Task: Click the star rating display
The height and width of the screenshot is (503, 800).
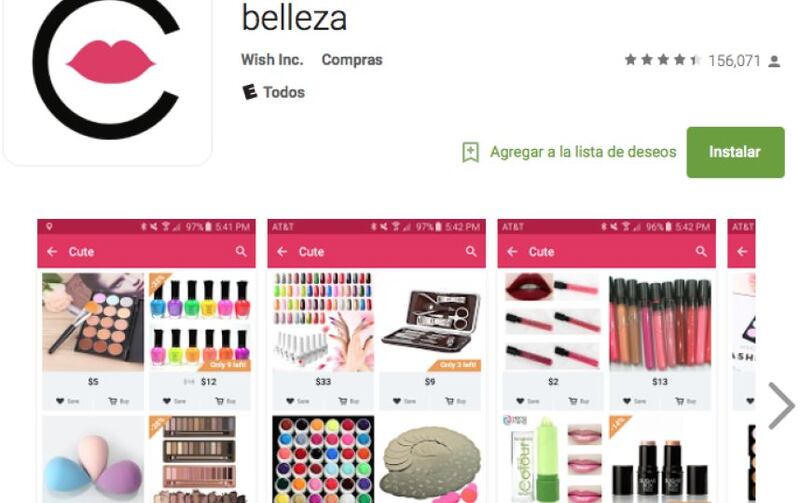Action: pos(662,60)
